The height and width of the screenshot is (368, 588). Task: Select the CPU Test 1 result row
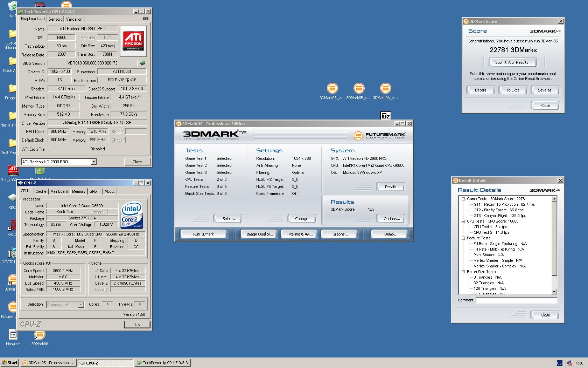[490, 227]
